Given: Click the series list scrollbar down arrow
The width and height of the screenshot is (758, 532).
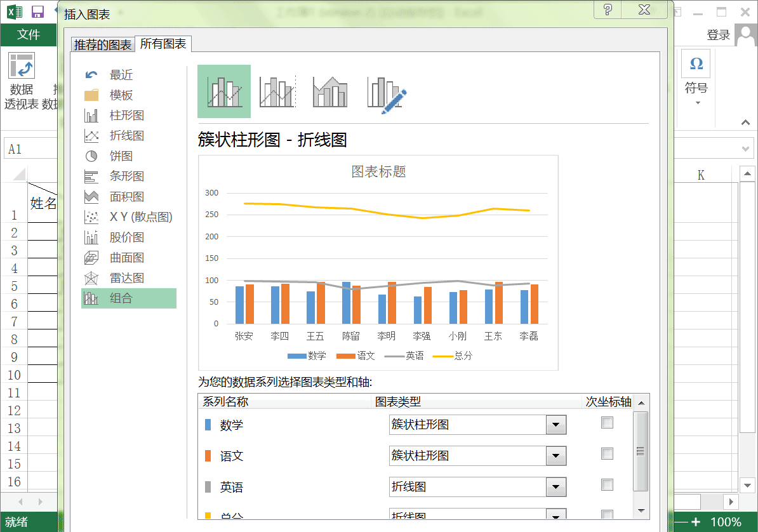Looking at the screenshot, I should coord(641,510).
